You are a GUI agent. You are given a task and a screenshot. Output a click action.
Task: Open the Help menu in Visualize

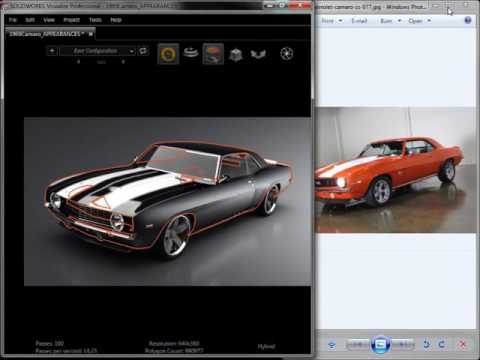[x=116, y=20]
